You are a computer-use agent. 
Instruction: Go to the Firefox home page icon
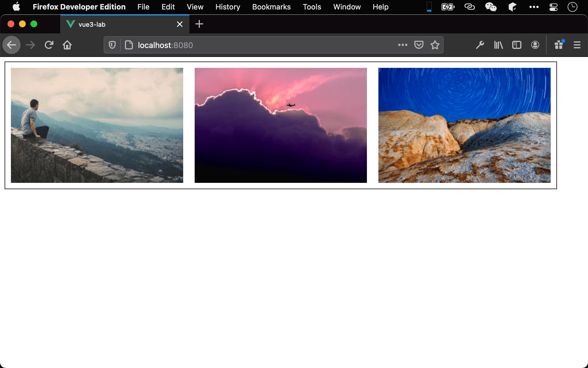click(67, 45)
